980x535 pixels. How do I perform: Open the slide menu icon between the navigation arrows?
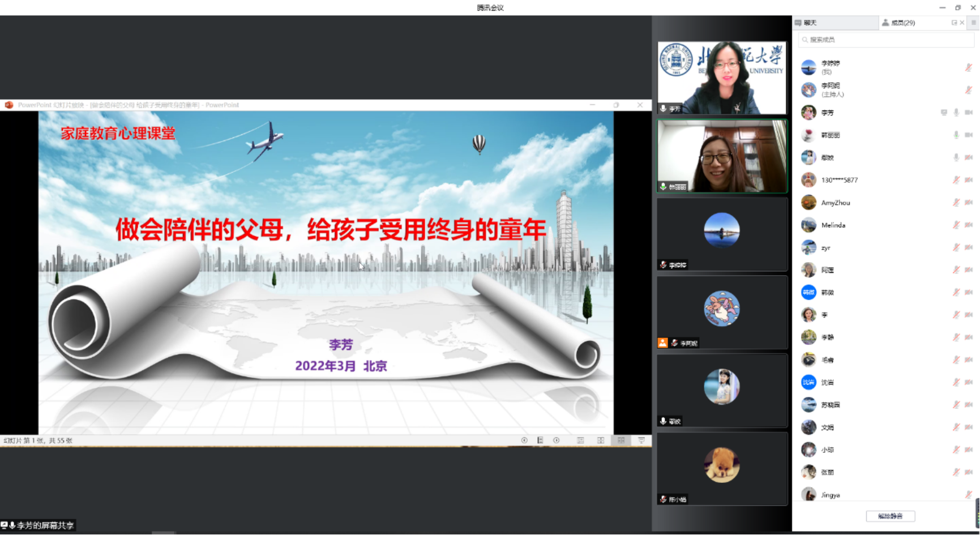point(540,440)
